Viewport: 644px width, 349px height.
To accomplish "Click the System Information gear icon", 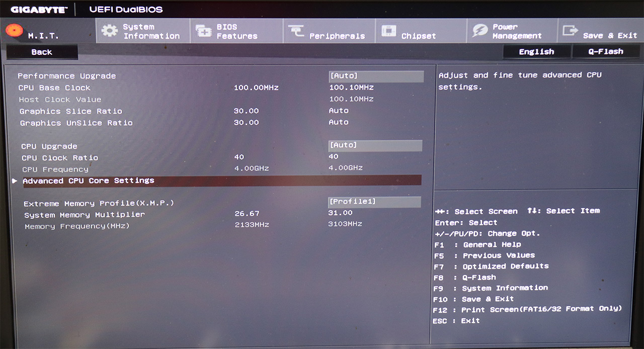I will point(109,31).
